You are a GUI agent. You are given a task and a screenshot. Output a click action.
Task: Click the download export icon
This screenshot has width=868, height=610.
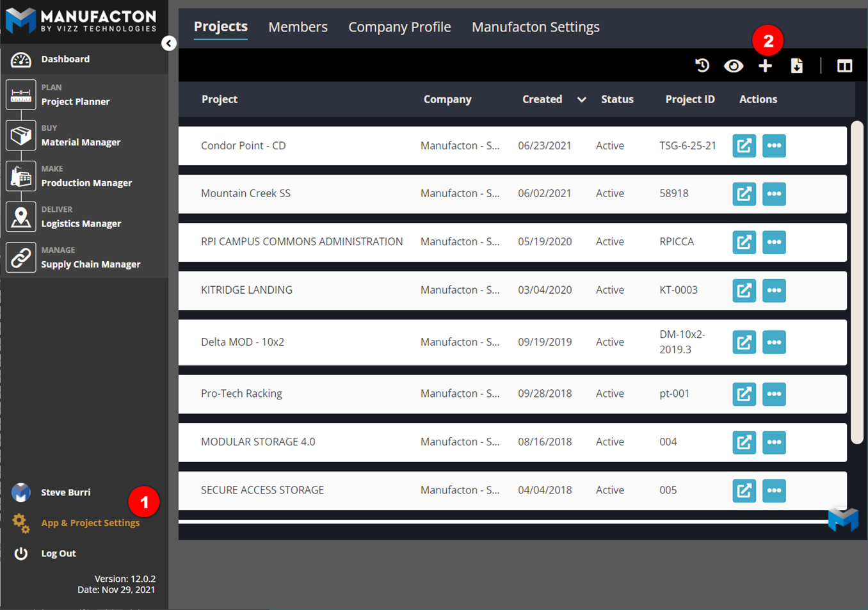(797, 66)
